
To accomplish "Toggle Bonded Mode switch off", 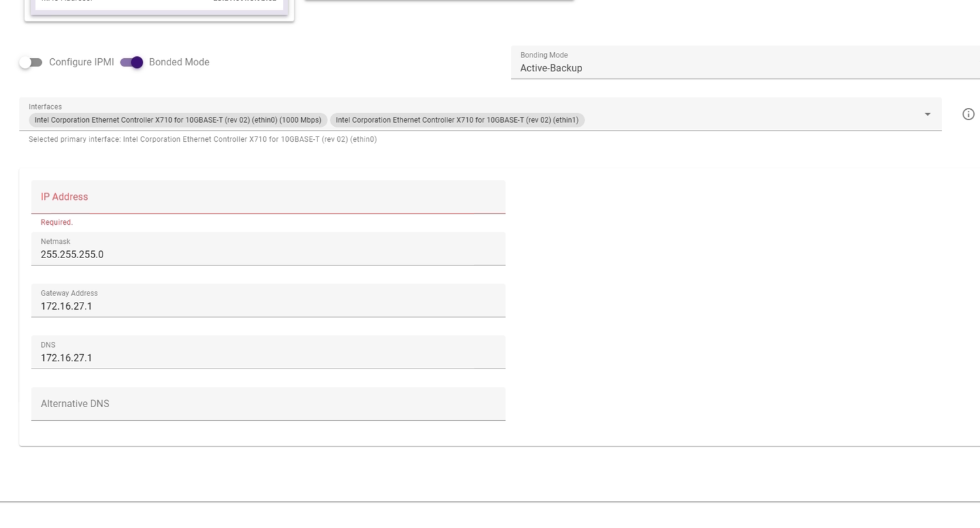I will [x=131, y=62].
